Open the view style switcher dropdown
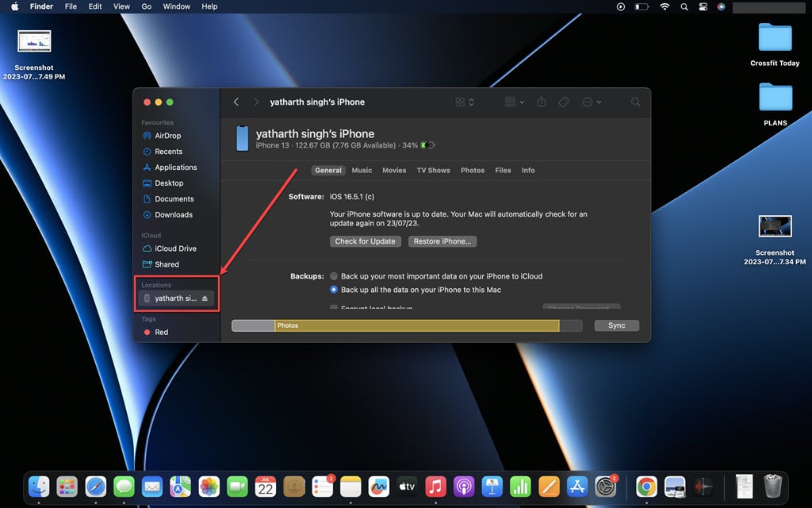This screenshot has width=812, height=508. point(465,102)
